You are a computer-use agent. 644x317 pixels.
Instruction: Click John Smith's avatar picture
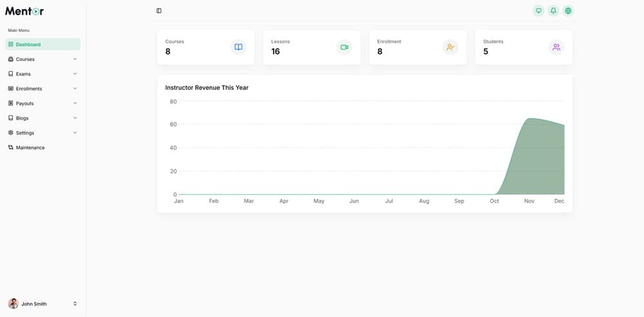coord(13,303)
